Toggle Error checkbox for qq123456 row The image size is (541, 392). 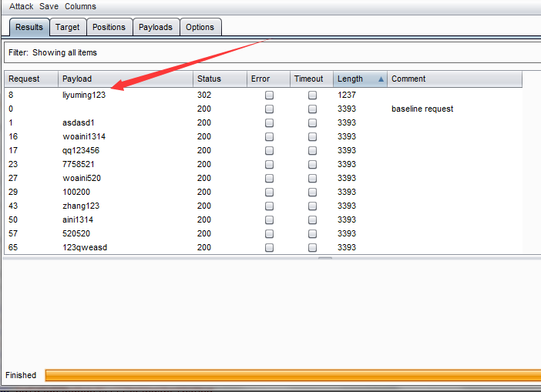click(x=269, y=151)
